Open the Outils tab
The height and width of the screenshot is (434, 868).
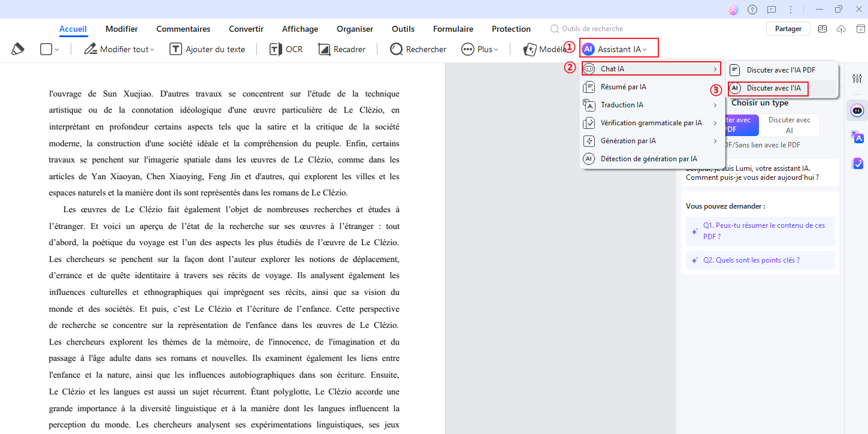[403, 29]
